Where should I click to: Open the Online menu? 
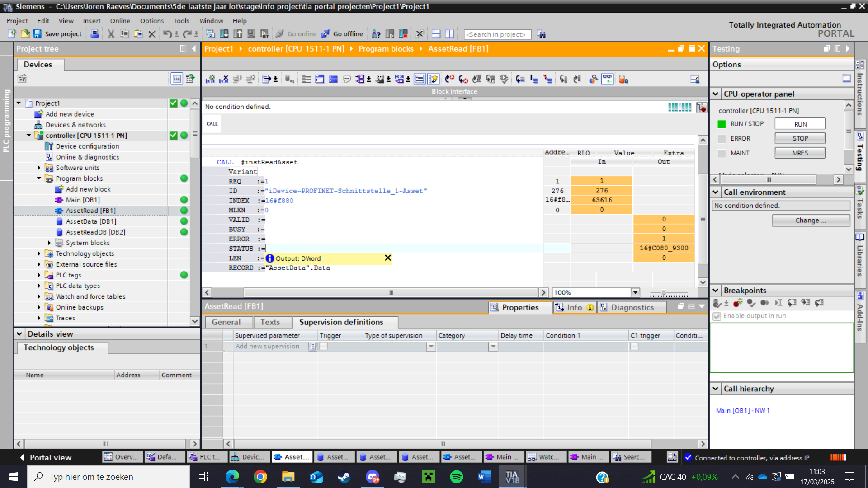coord(120,21)
